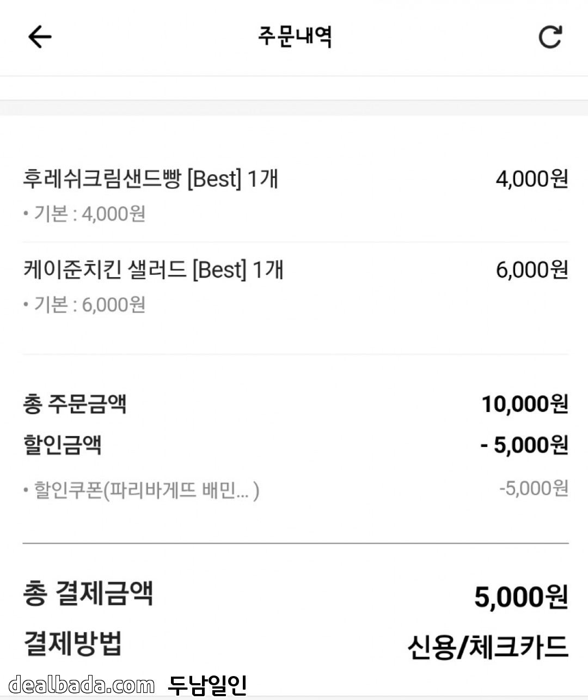Tap the 5,000원 final payment amount
588x700 pixels.
coord(520,597)
